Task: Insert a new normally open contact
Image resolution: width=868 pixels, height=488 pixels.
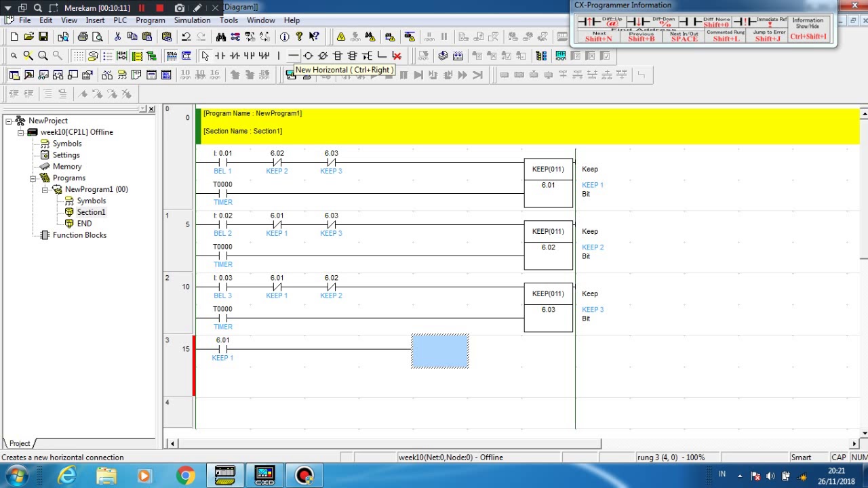Action: pos(220,56)
